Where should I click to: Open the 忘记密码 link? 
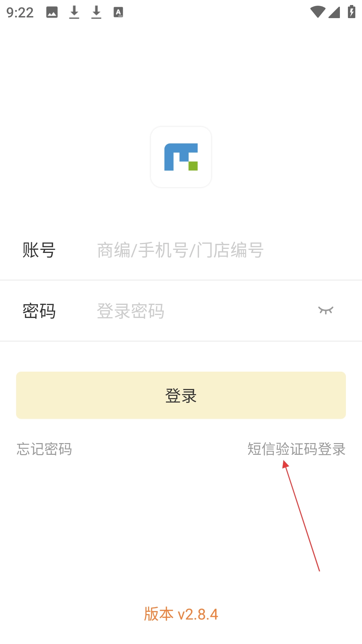coord(44,449)
